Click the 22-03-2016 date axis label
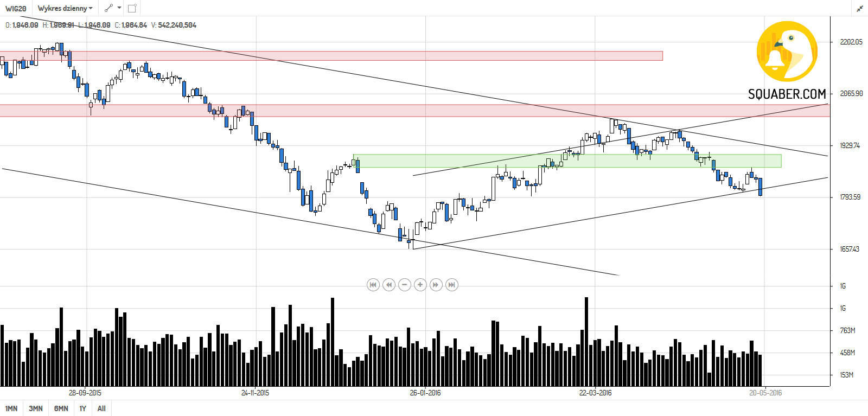868x416 pixels. (595, 393)
